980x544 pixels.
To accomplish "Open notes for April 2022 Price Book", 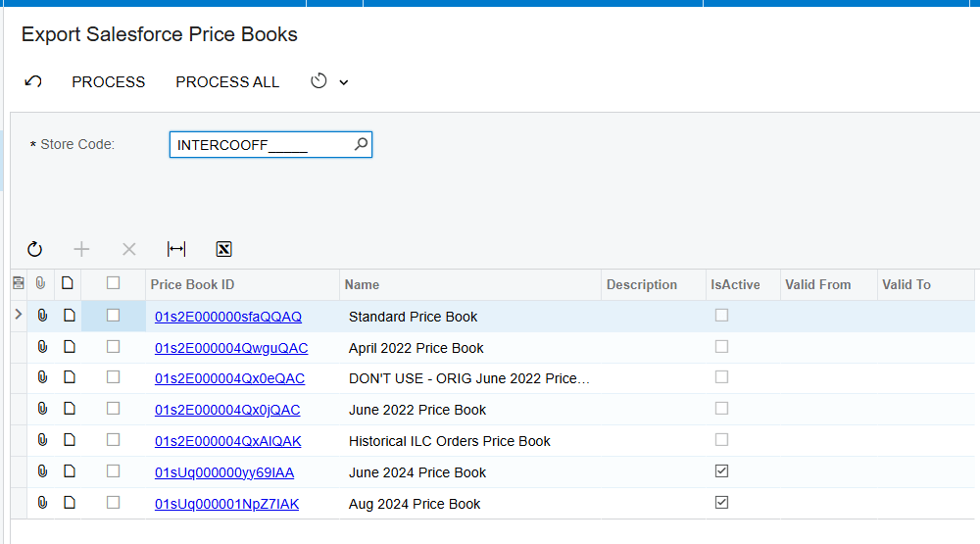I will point(70,346).
